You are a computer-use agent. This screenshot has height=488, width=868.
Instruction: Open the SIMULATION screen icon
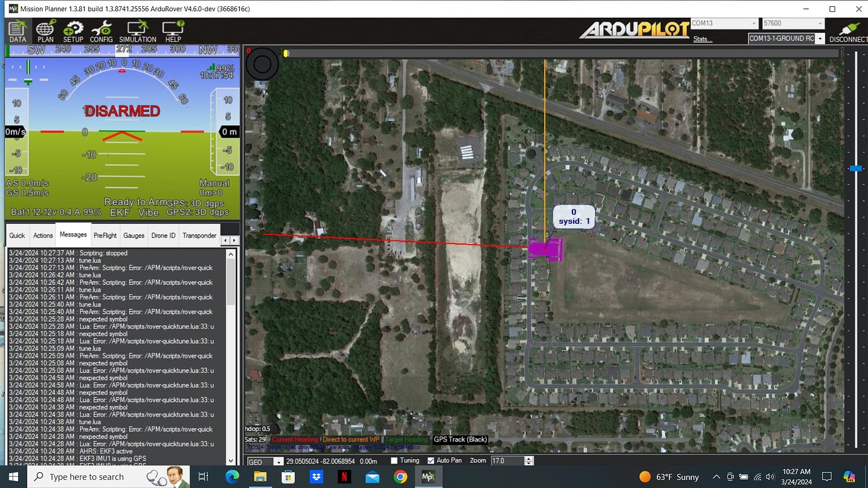pos(137,31)
